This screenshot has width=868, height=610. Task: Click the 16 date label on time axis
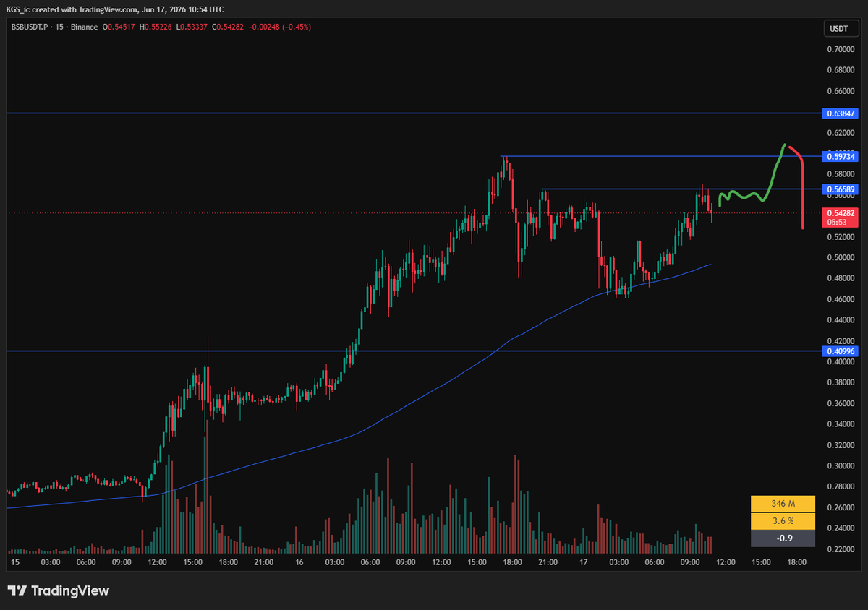click(299, 562)
